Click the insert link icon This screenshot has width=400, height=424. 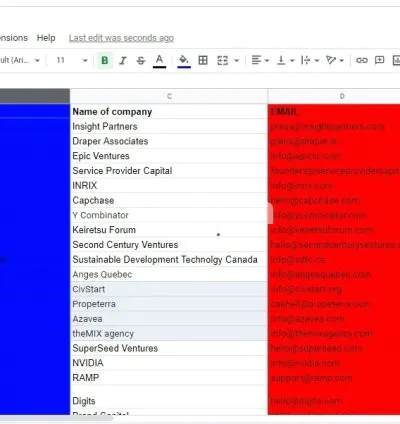[x=362, y=60]
